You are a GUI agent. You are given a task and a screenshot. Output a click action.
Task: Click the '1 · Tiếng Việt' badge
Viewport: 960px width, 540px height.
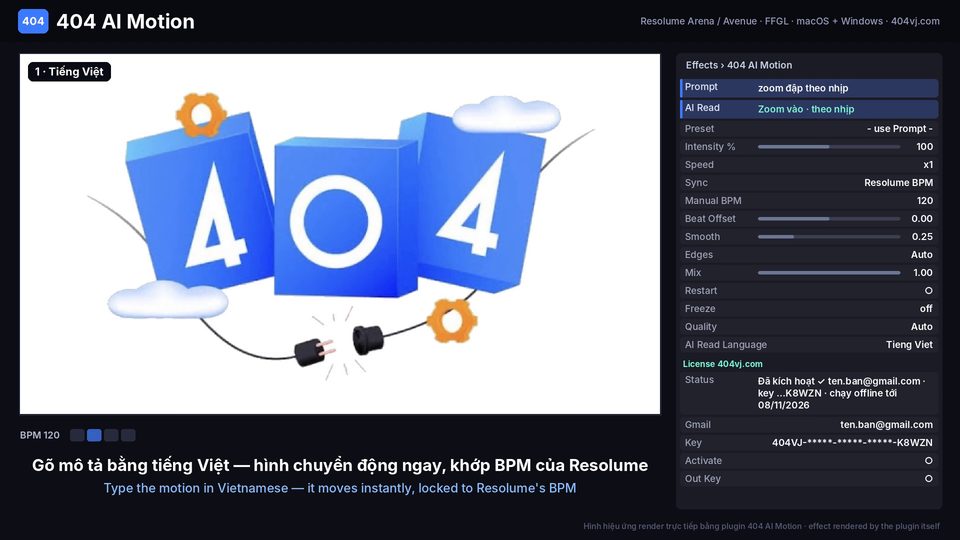[69, 72]
